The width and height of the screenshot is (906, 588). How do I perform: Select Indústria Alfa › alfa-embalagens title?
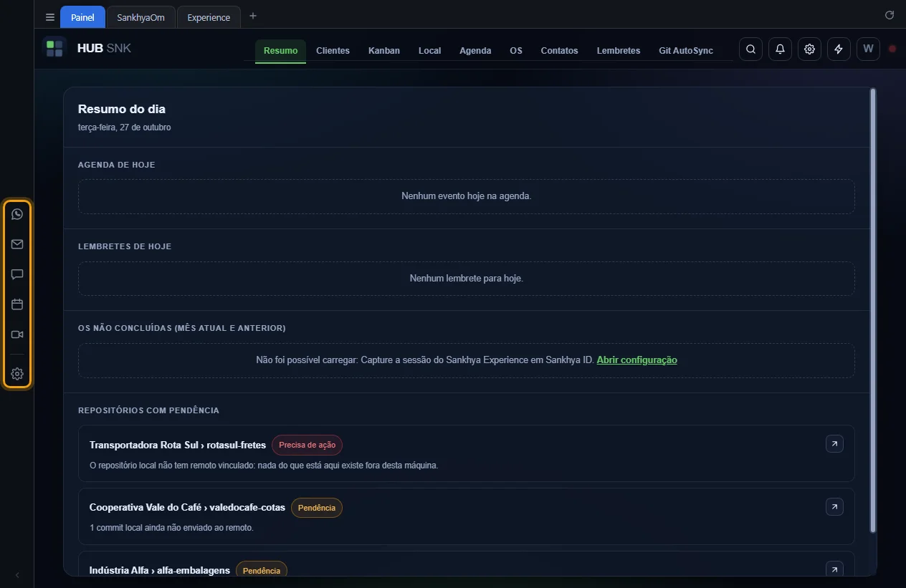point(160,570)
